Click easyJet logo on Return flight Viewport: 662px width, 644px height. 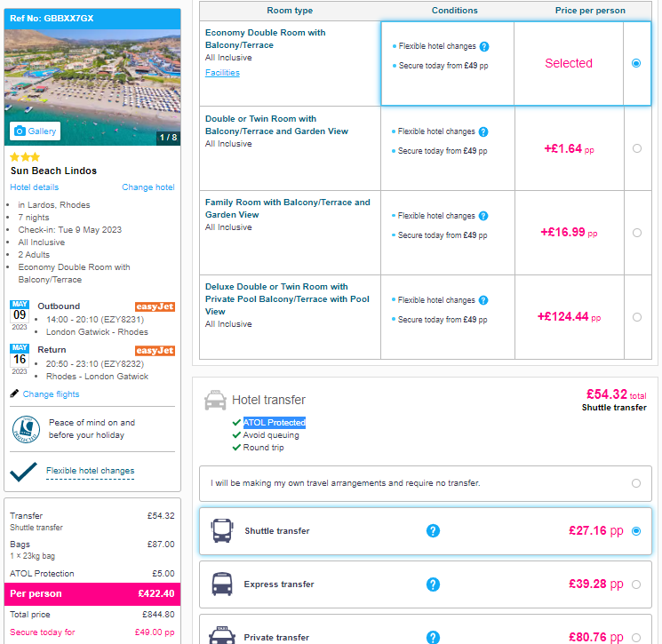tap(155, 351)
